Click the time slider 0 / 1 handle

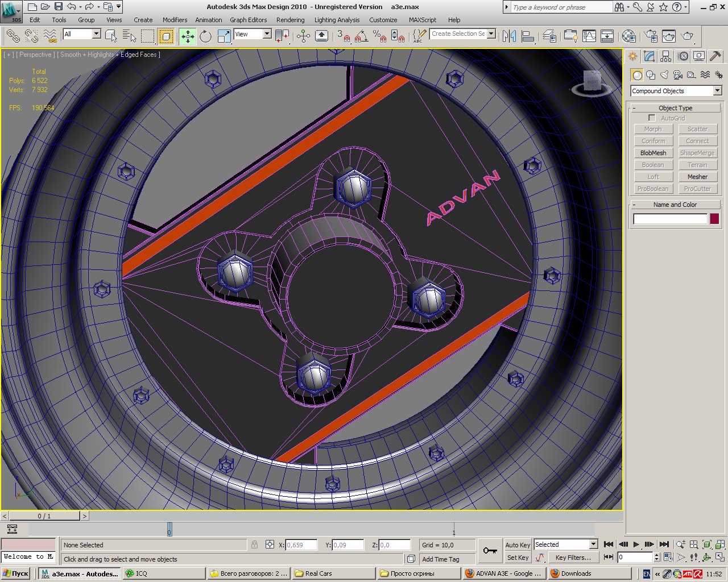(x=44, y=516)
